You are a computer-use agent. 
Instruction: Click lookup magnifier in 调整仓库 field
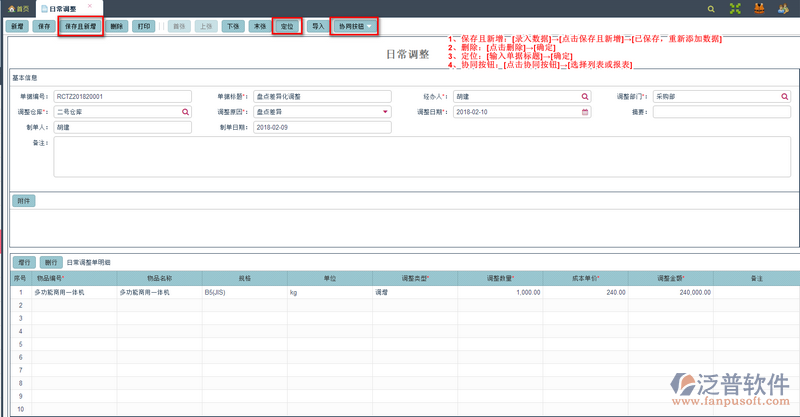(185, 112)
